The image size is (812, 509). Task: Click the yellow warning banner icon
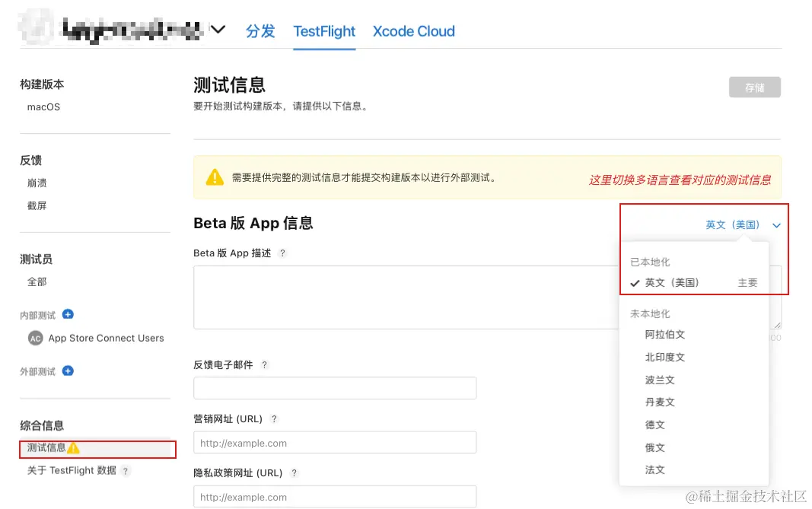click(215, 177)
